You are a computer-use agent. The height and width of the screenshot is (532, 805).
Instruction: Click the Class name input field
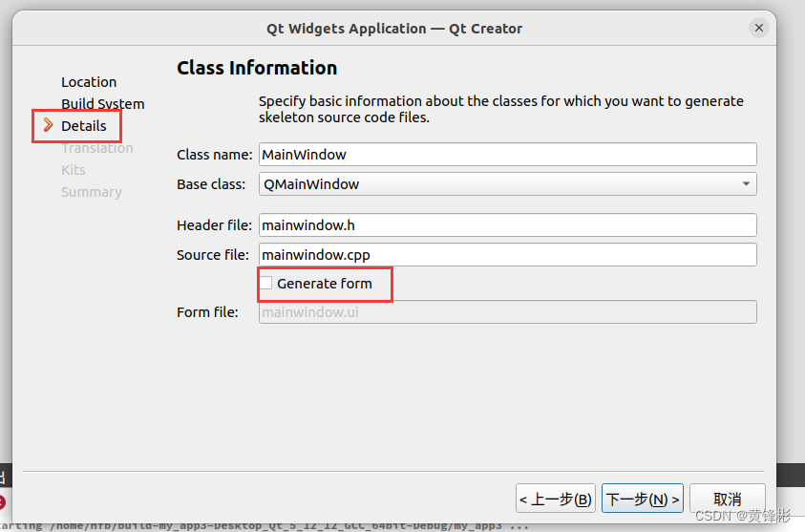(x=507, y=154)
